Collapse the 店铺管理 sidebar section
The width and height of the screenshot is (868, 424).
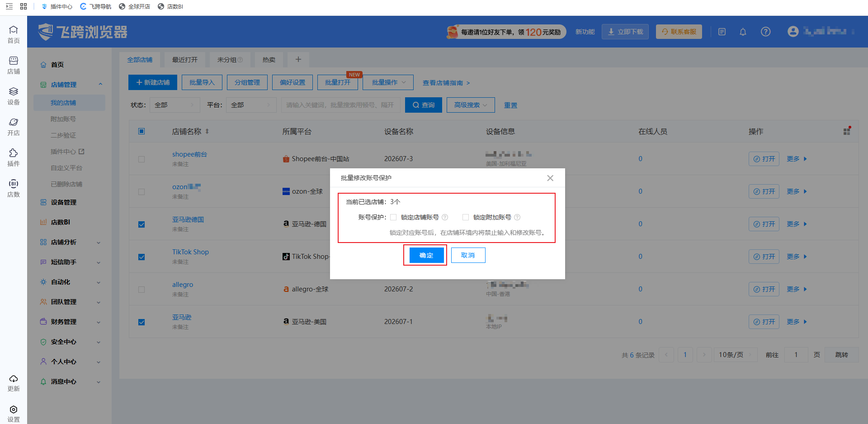tap(100, 84)
